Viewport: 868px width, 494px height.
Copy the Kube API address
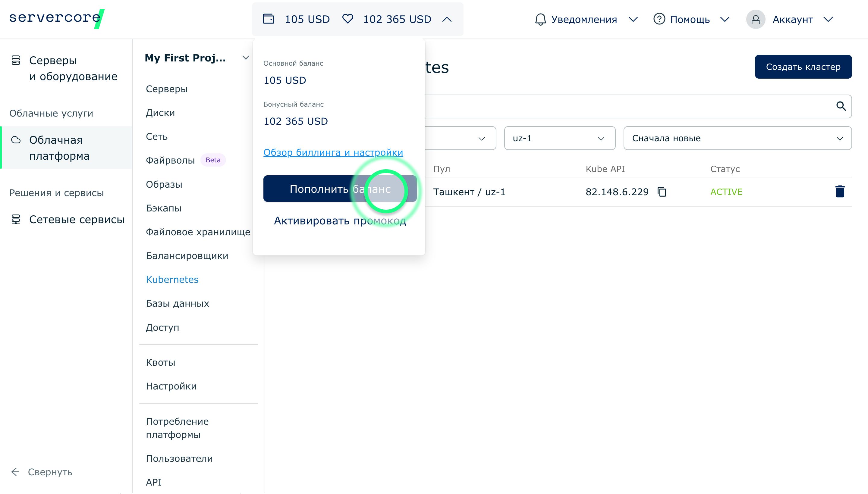(662, 192)
